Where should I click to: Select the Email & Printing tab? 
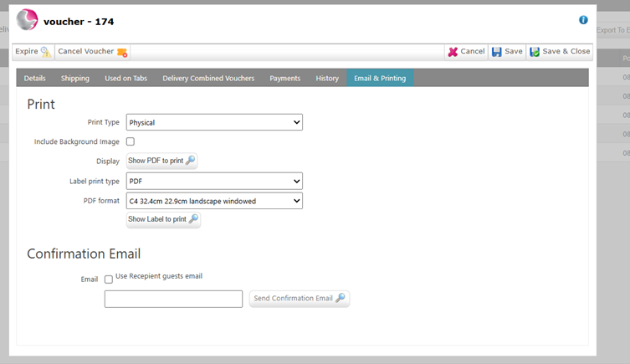click(x=380, y=78)
